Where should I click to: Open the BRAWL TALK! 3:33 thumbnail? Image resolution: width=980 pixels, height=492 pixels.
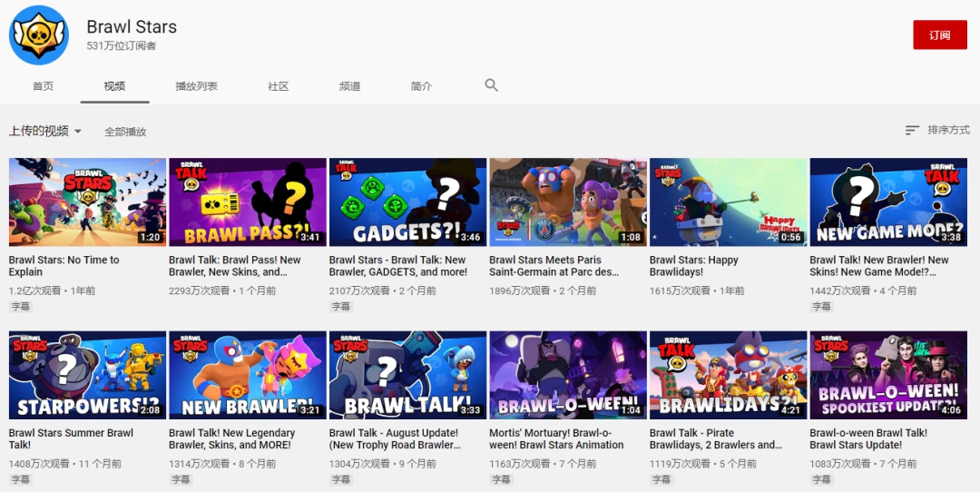click(x=407, y=375)
